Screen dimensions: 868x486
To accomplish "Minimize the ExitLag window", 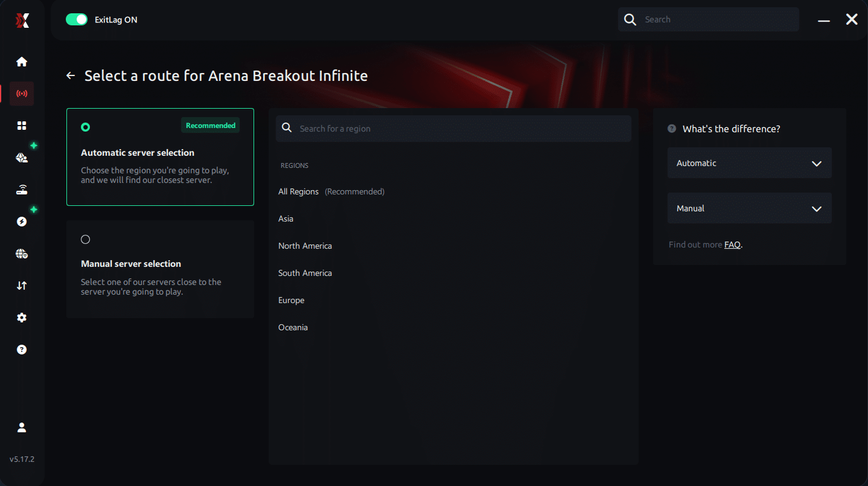I will [824, 20].
